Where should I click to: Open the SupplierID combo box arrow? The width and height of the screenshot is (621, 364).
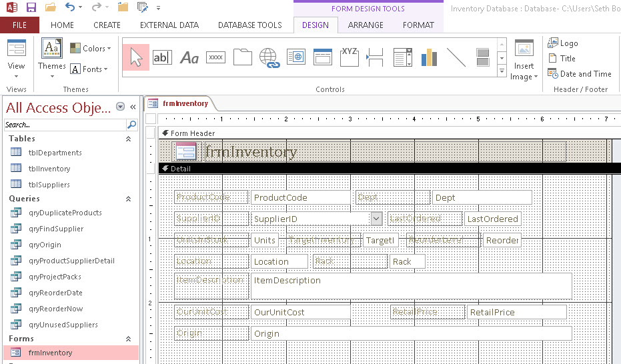pyautogui.click(x=376, y=219)
